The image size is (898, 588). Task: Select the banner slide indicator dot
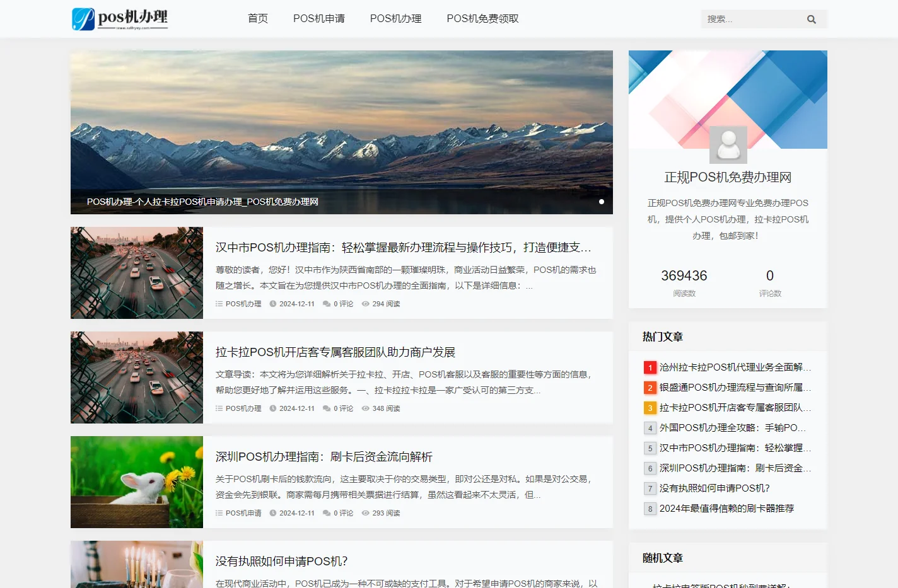tap(602, 202)
